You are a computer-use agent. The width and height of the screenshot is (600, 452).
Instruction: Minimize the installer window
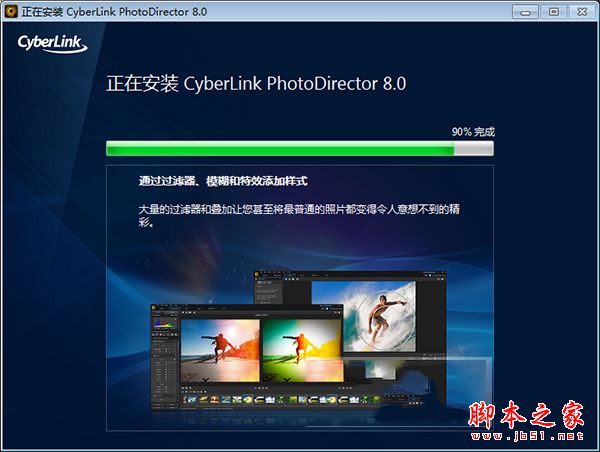click(x=525, y=12)
